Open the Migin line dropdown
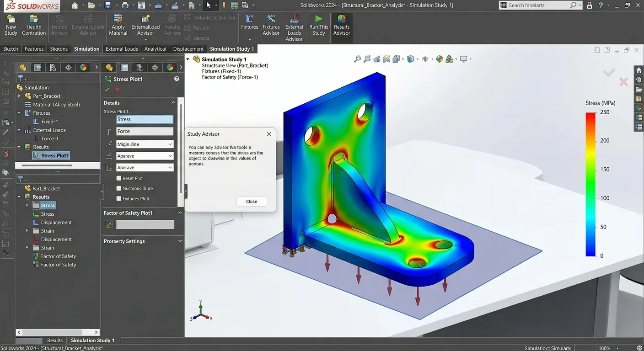Image resolution: width=644 pixels, height=351 pixels. click(x=145, y=144)
